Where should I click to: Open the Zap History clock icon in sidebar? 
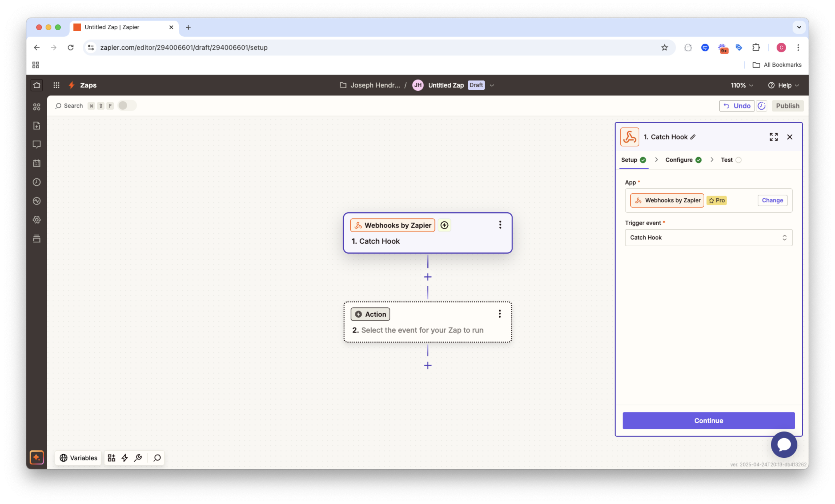(37, 182)
